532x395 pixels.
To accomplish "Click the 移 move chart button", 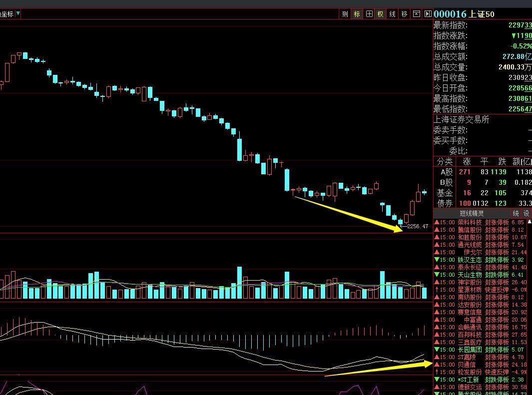I will (x=404, y=14).
